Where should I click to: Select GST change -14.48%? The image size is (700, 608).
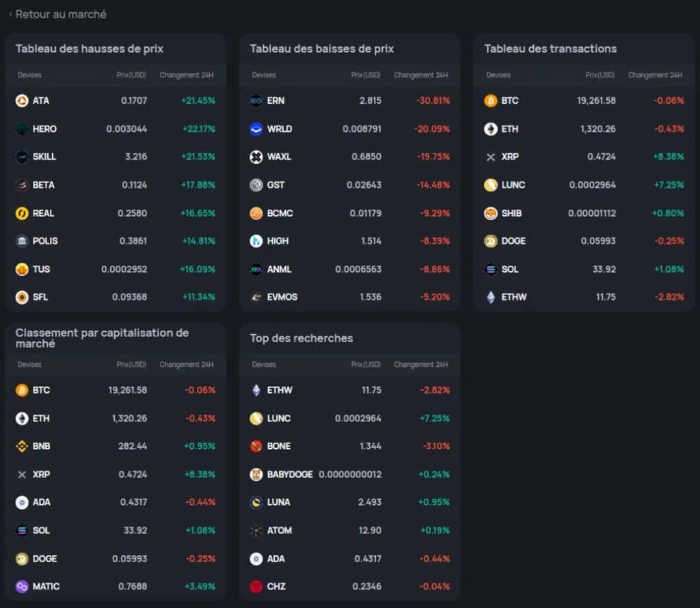[433, 184]
